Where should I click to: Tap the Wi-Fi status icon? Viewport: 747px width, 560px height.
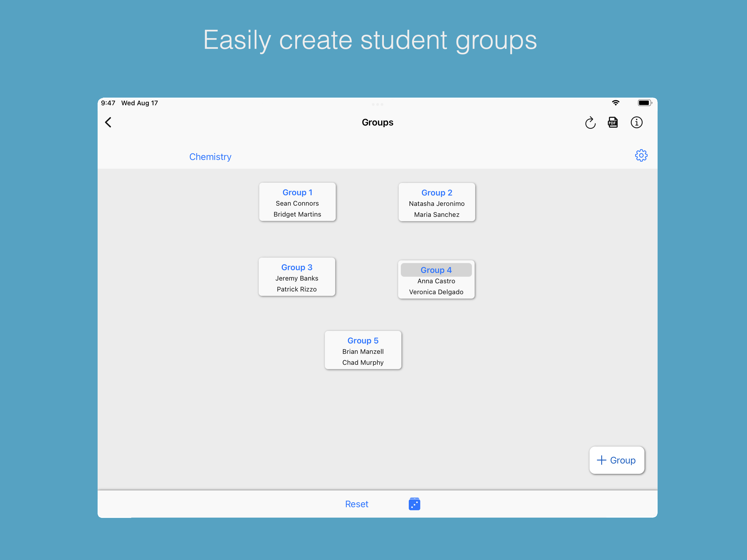point(615,103)
